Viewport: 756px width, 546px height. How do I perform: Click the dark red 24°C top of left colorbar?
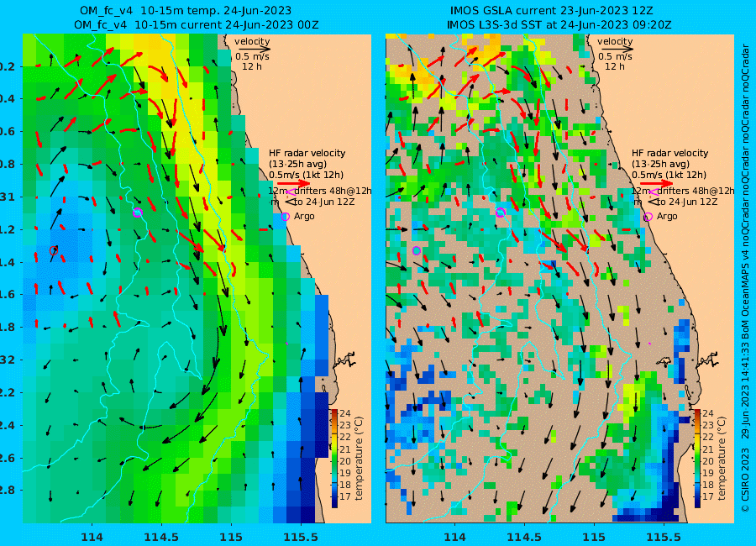pyautogui.click(x=334, y=413)
